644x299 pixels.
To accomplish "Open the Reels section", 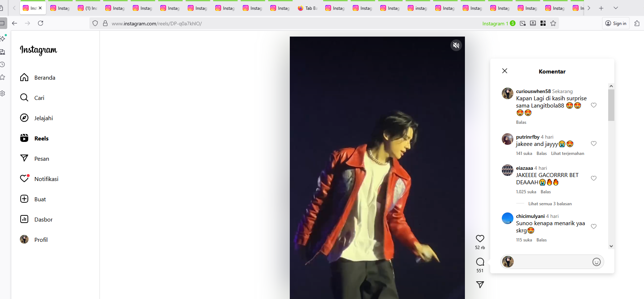I will pos(34,138).
